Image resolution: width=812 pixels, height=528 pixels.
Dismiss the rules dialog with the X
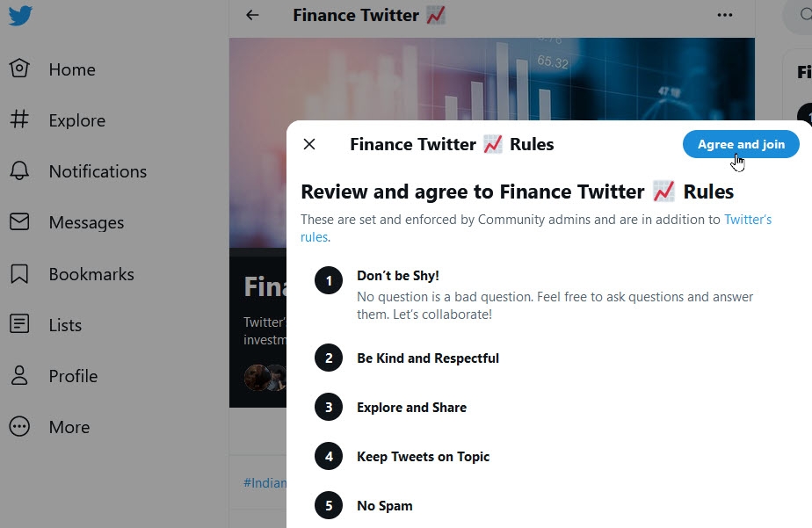pos(308,144)
